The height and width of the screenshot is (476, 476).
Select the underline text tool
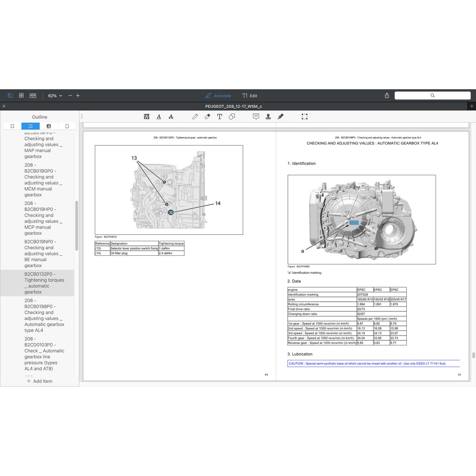click(159, 117)
